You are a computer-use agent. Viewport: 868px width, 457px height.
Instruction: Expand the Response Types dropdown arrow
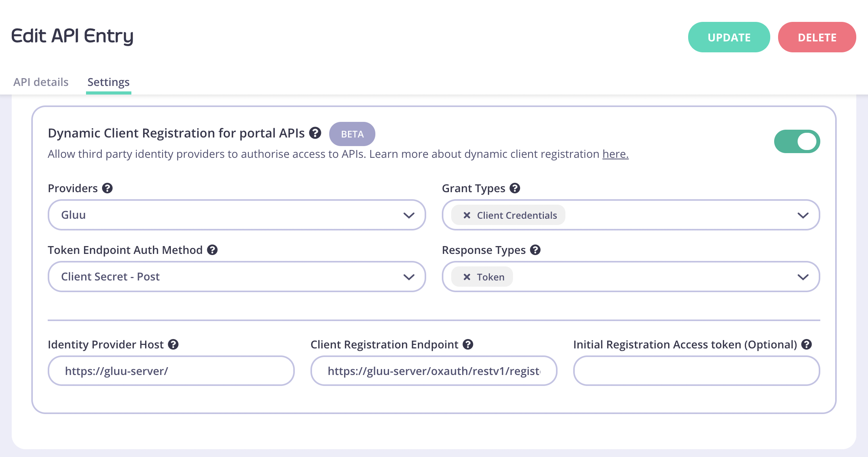[803, 277]
